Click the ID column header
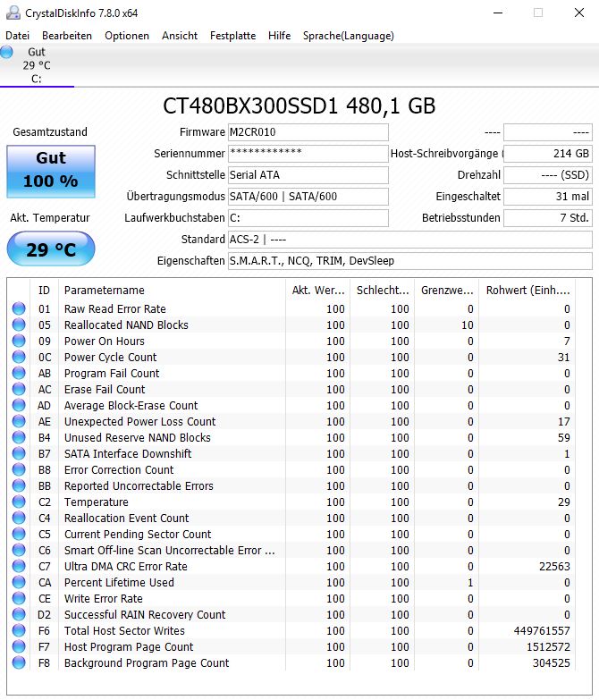This screenshot has height=700, width=599. 45,291
